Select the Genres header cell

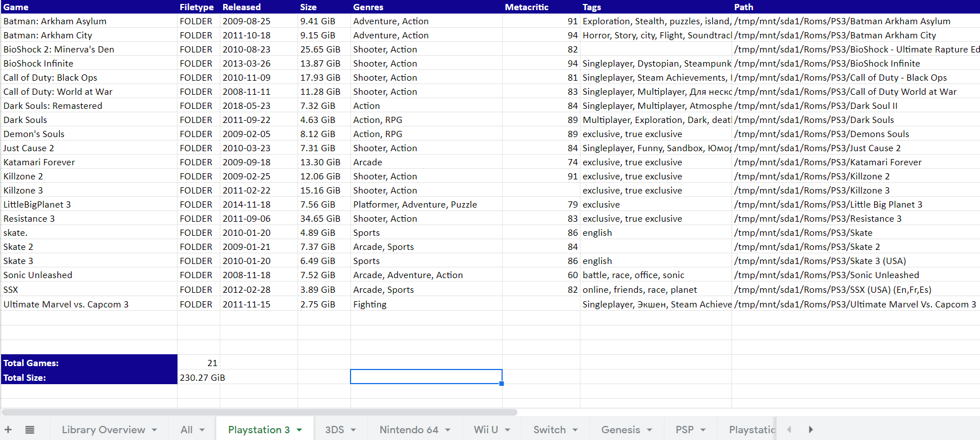pos(426,7)
